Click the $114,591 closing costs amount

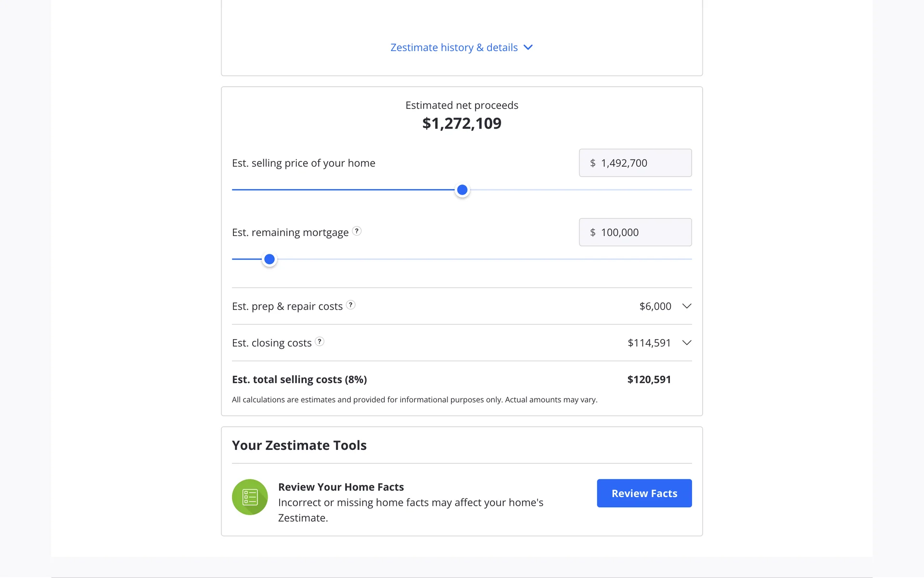(x=649, y=343)
